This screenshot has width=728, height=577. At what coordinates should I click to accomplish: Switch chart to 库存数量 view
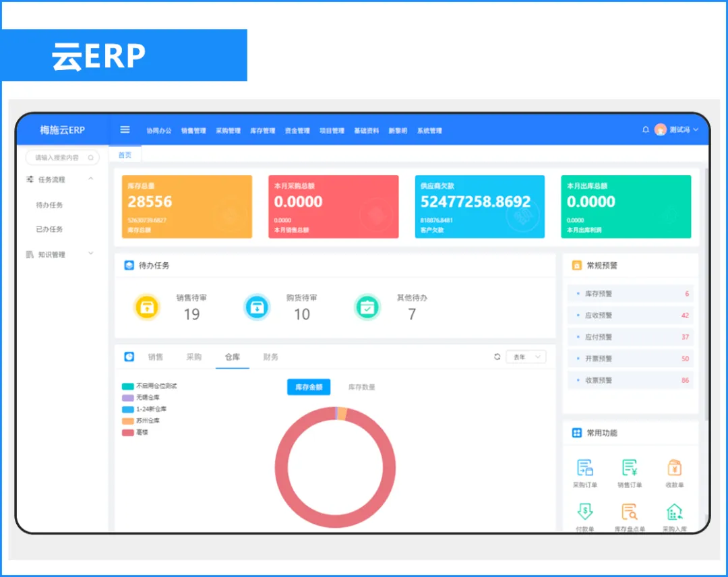click(x=361, y=388)
